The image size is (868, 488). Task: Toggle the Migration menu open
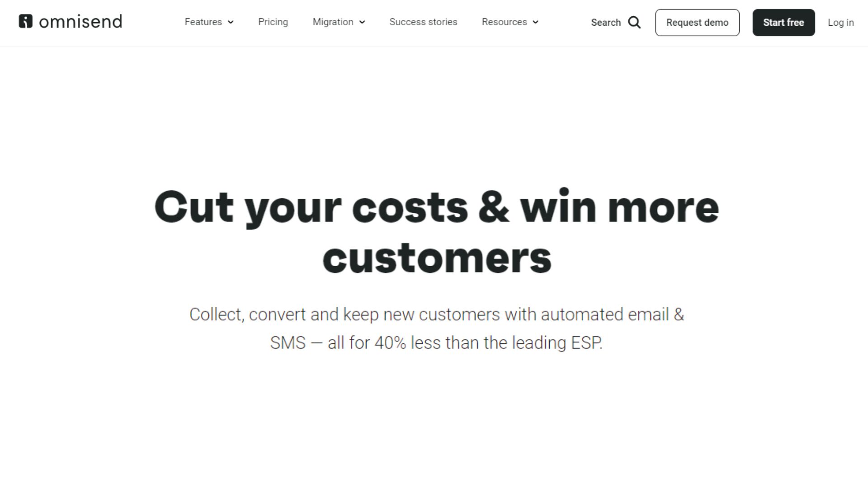point(339,22)
